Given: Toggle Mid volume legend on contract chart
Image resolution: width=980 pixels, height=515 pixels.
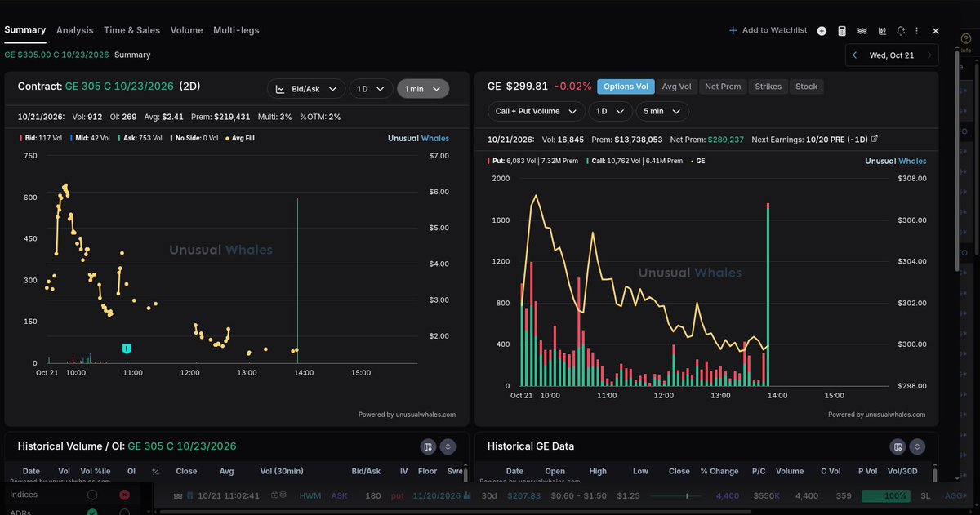Looking at the screenshot, I should tap(91, 138).
